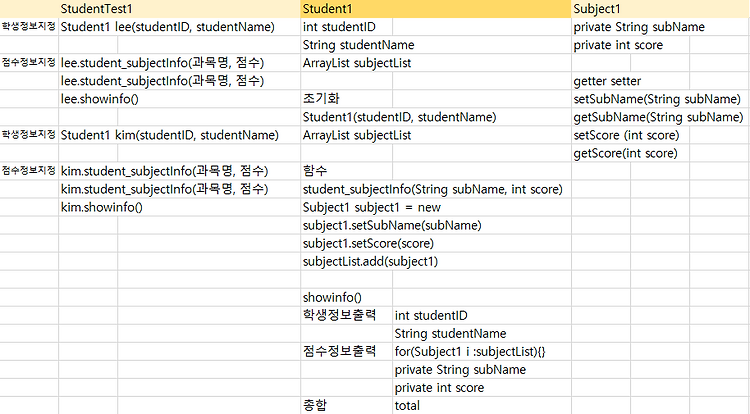The width and height of the screenshot is (750, 414).
Task: Click 'private String subName' under Subject1 header
Action: tap(639, 27)
